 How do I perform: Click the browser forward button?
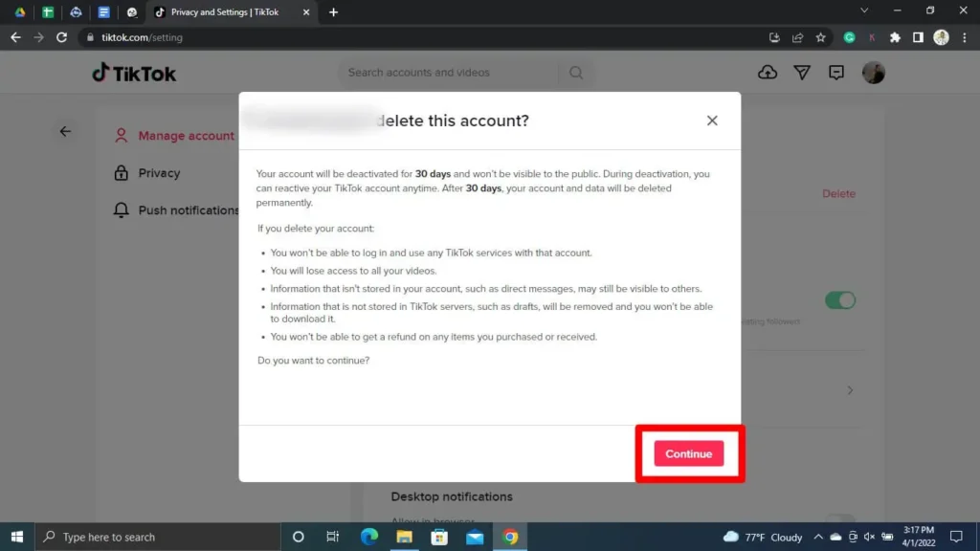point(38,37)
